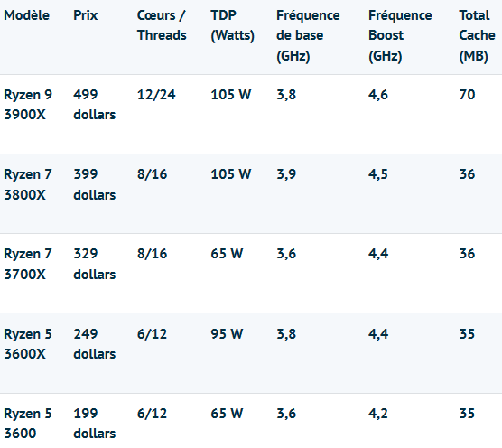Click the 329 dollars price cell
This screenshot has width=502, height=448.
click(95, 264)
